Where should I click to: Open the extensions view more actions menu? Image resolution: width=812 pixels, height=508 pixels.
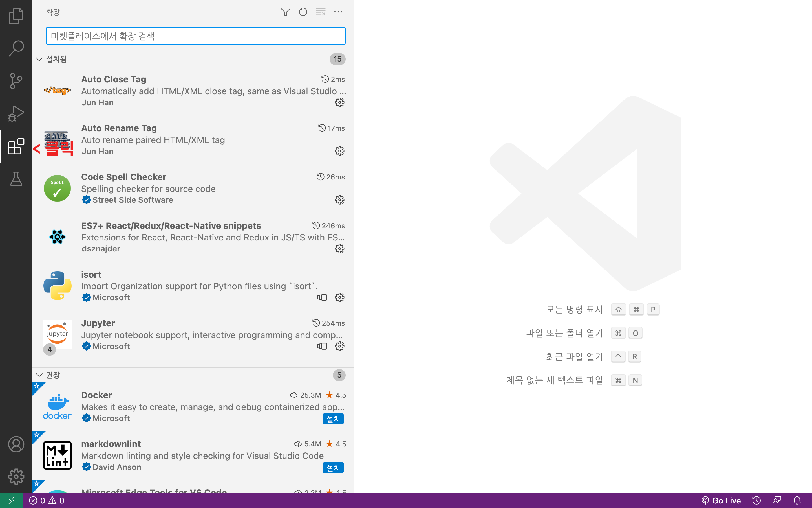coord(338,12)
